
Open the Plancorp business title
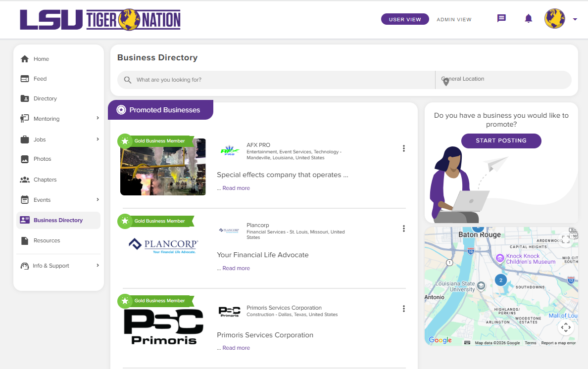click(x=258, y=225)
